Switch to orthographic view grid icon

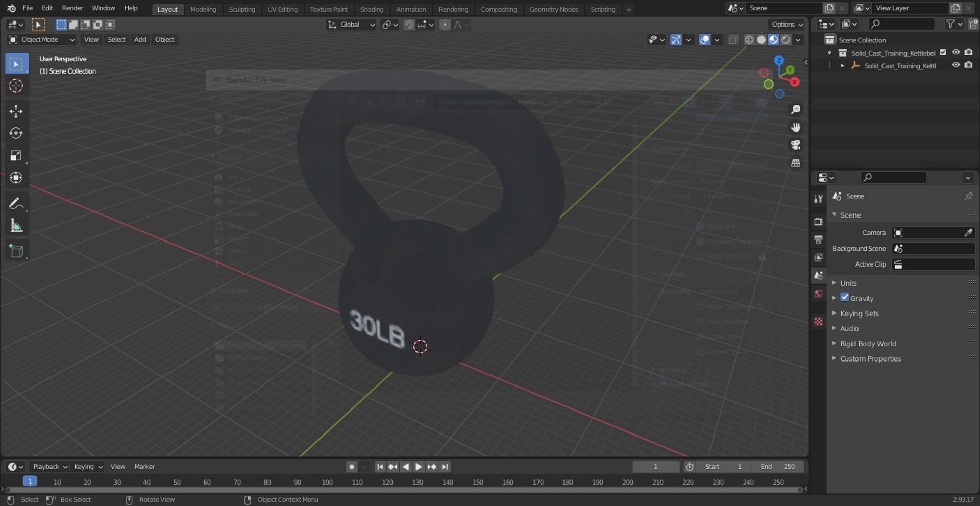(796, 163)
